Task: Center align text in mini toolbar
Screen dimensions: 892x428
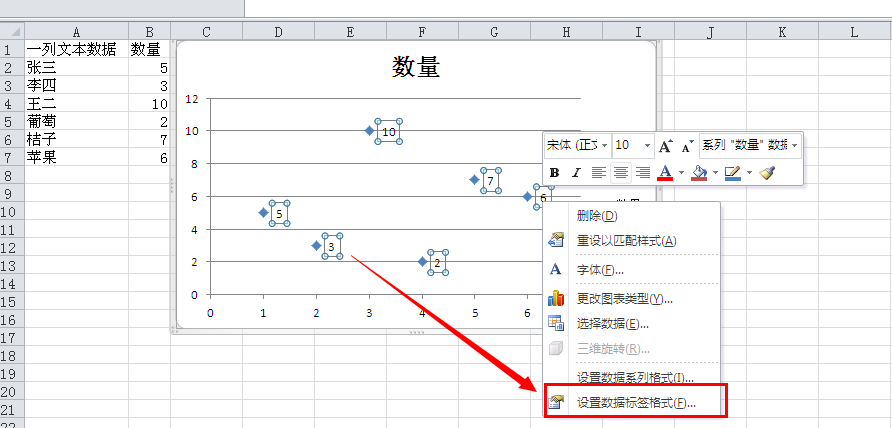Action: click(x=620, y=172)
